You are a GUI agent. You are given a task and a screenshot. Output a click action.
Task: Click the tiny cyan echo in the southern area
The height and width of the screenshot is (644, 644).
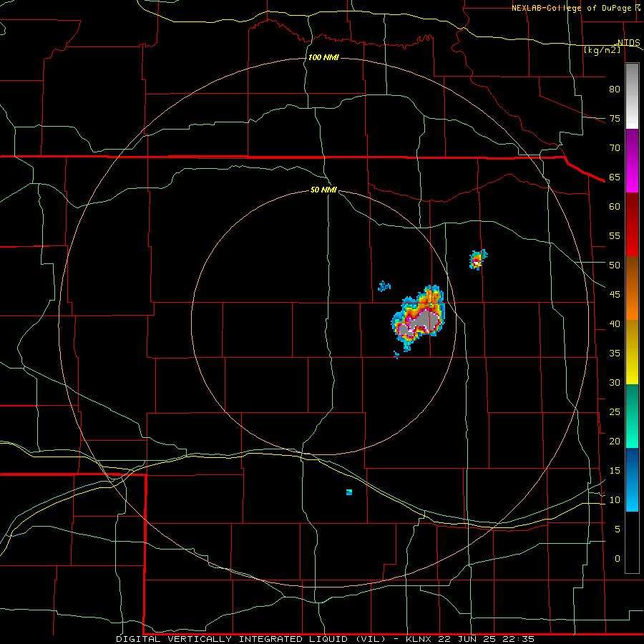[349, 492]
